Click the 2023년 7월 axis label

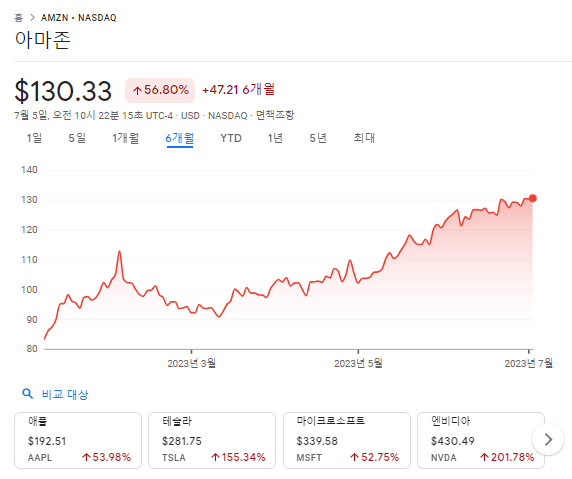point(529,363)
